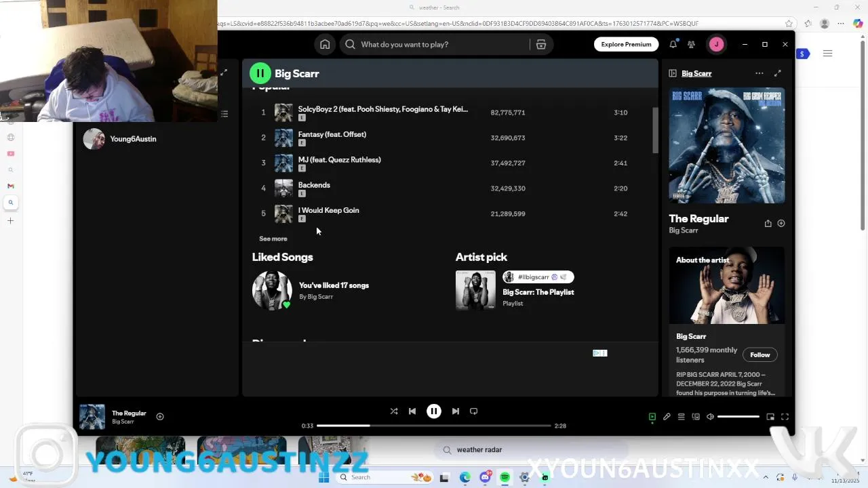Viewport: 868px width, 488px height.
Task: Show lyrics with the microphone icon
Action: tap(667, 417)
